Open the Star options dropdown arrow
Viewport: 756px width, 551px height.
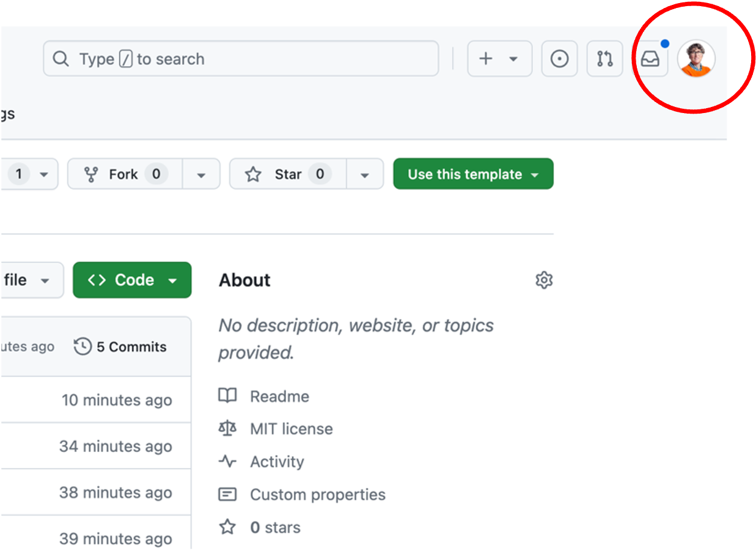(365, 173)
